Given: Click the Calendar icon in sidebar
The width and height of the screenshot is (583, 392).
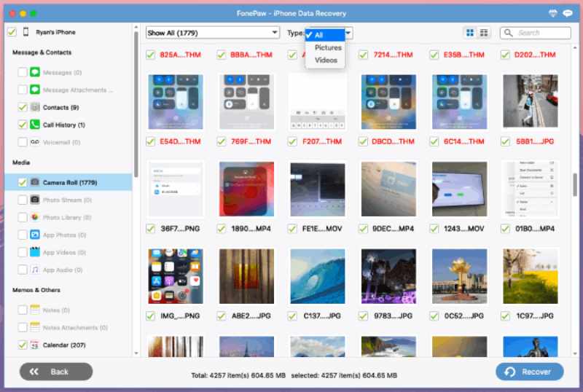Looking at the screenshot, I should pyautogui.click(x=35, y=345).
